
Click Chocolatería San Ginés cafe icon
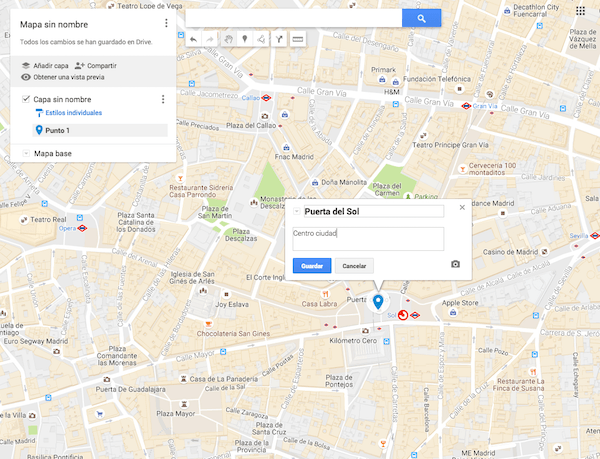[209, 324]
